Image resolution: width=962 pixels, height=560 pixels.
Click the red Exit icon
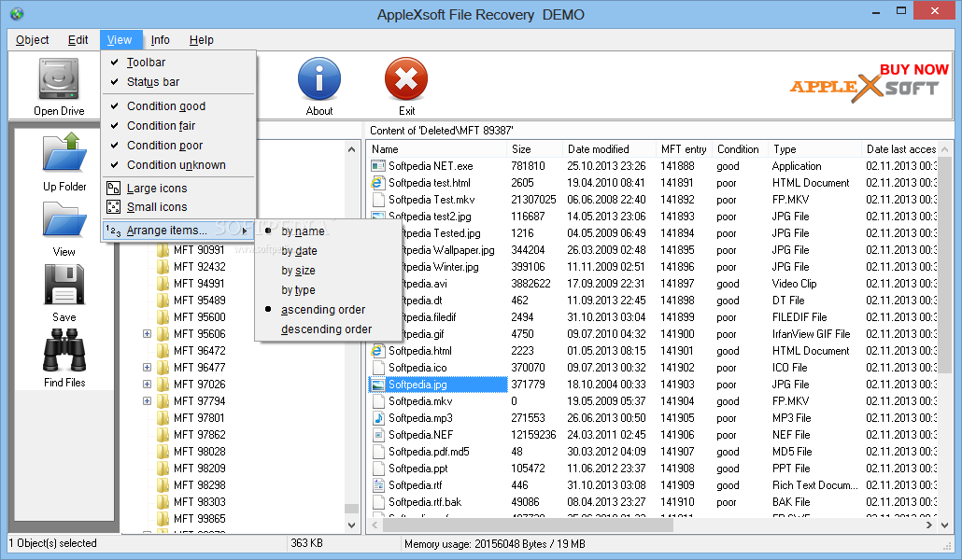pos(406,79)
